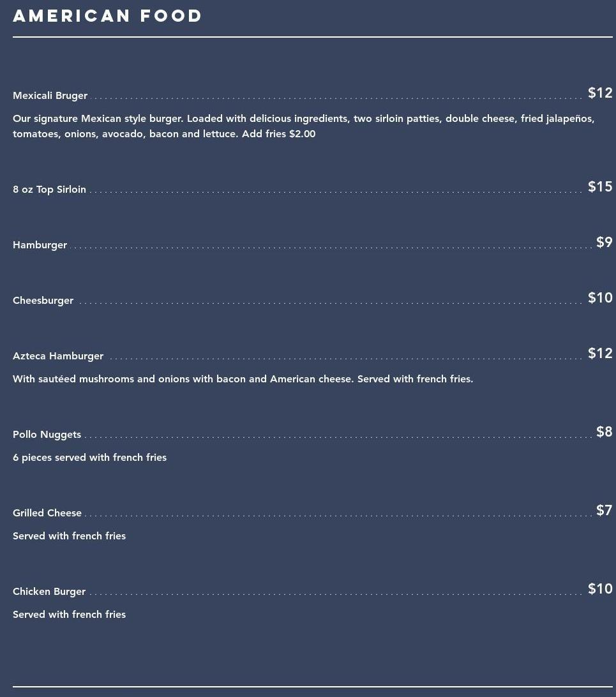This screenshot has height=697, width=616.
Task: Click the $9 Hamburger price
Action: point(604,243)
